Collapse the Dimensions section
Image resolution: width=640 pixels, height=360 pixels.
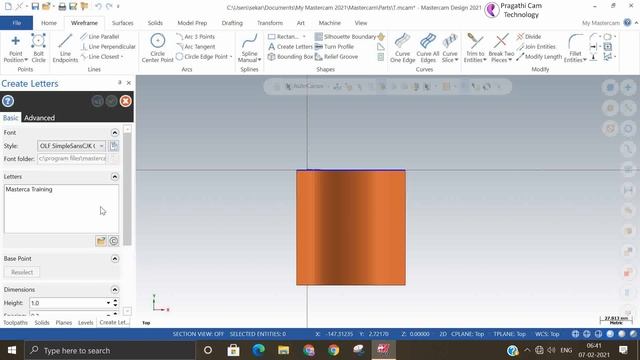click(115, 290)
